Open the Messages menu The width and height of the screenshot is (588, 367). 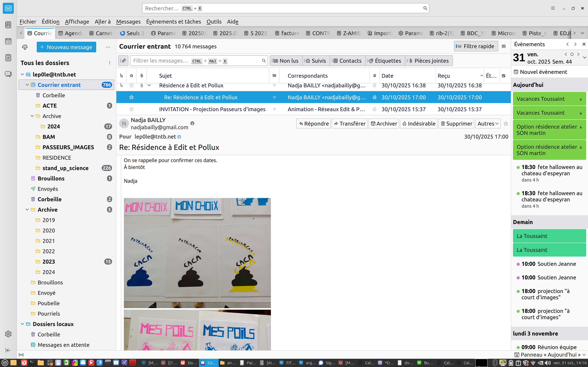click(x=128, y=22)
